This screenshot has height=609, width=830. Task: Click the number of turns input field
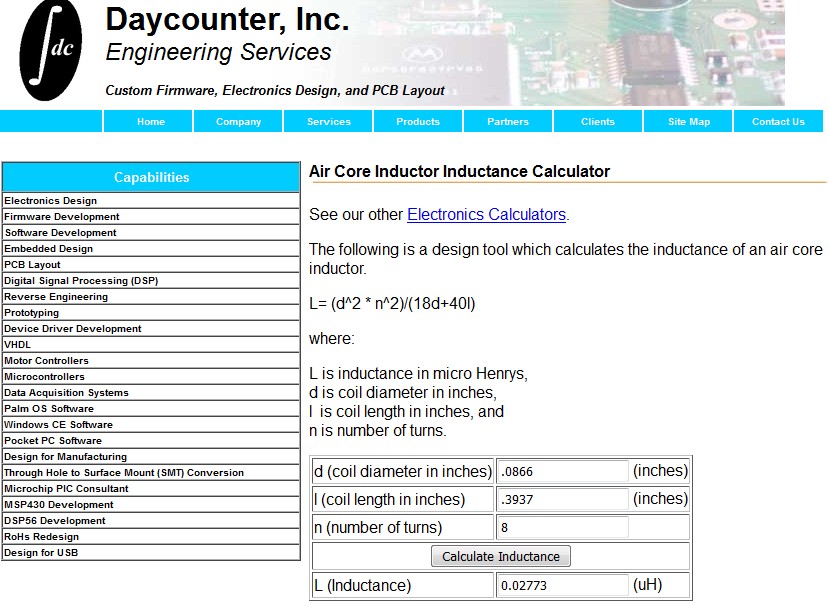(x=560, y=527)
